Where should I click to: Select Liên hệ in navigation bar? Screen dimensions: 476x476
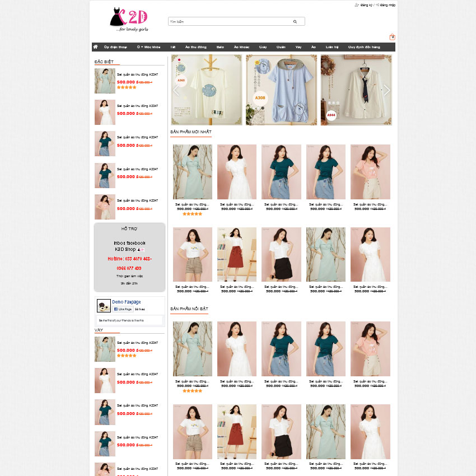pos(333,47)
